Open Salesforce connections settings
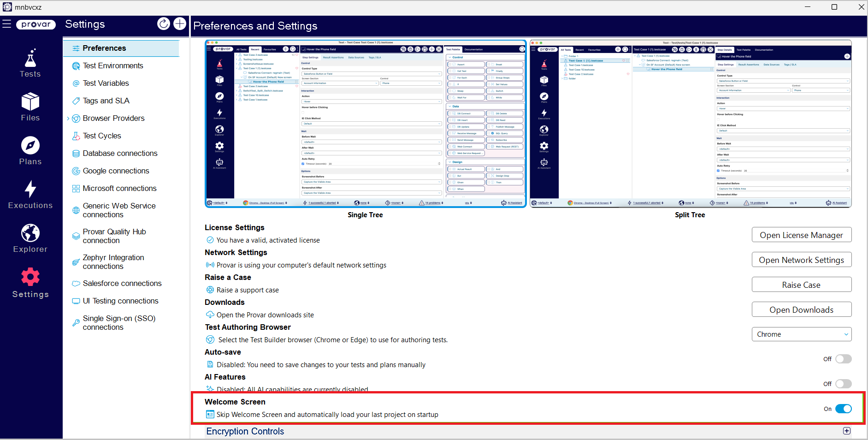Viewport: 868px width, 440px height. pyautogui.click(x=121, y=284)
